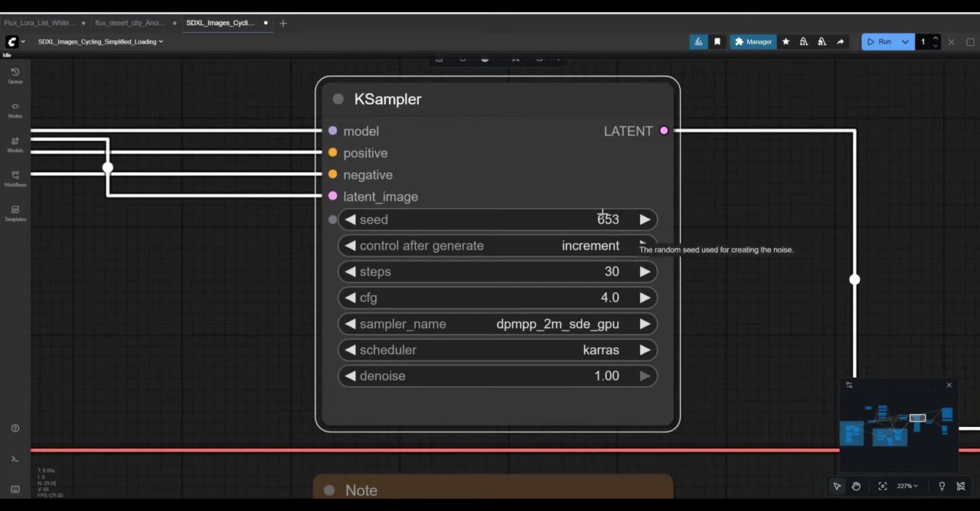Click the LATENT output socket
This screenshot has height=511, width=980.
(x=664, y=131)
